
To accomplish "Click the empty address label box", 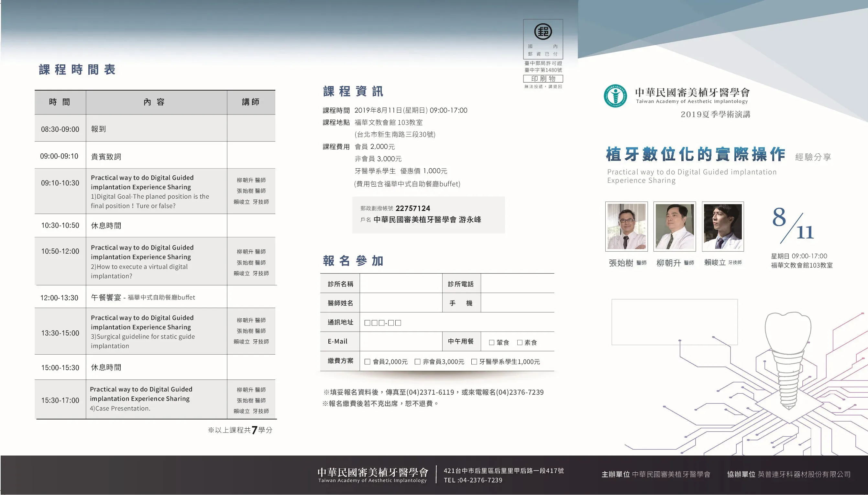I will coord(674,322).
